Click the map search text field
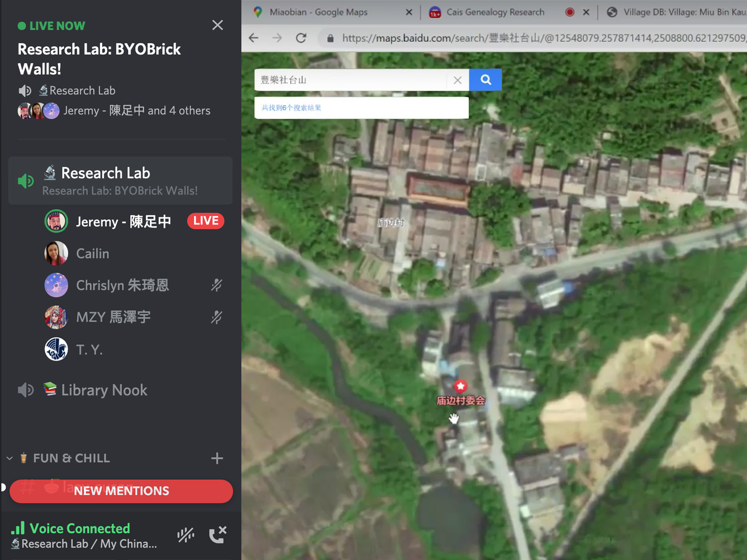This screenshot has width=747, height=560. (x=350, y=80)
